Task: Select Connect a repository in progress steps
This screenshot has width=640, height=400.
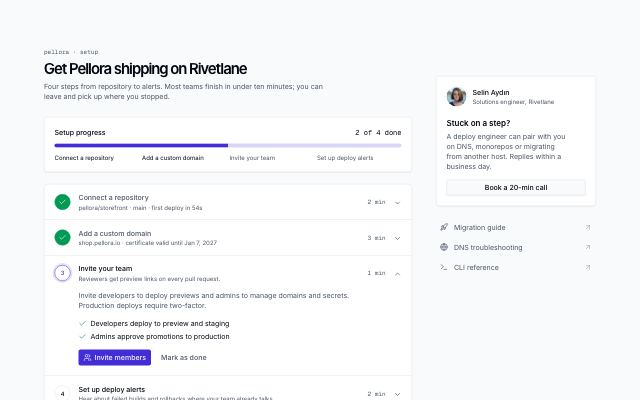Action: point(84,158)
